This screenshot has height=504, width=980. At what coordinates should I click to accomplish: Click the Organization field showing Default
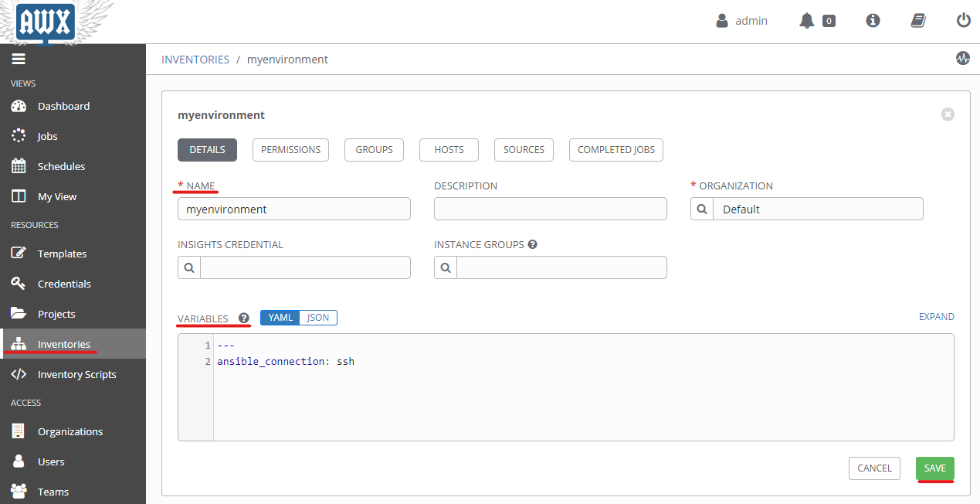point(818,209)
